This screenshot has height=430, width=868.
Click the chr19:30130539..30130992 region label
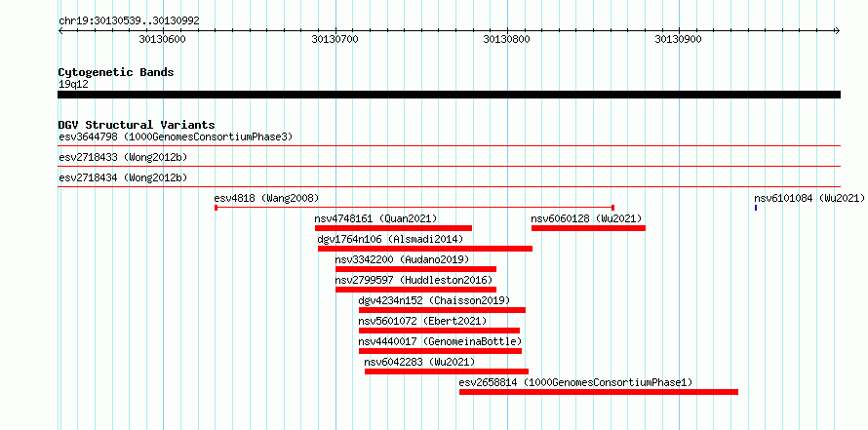(x=129, y=21)
